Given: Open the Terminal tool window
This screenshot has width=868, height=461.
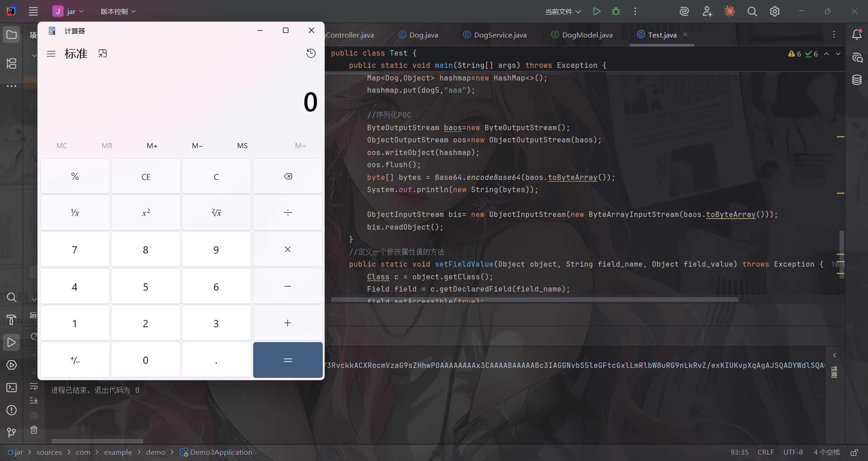Looking at the screenshot, I should point(11,388).
